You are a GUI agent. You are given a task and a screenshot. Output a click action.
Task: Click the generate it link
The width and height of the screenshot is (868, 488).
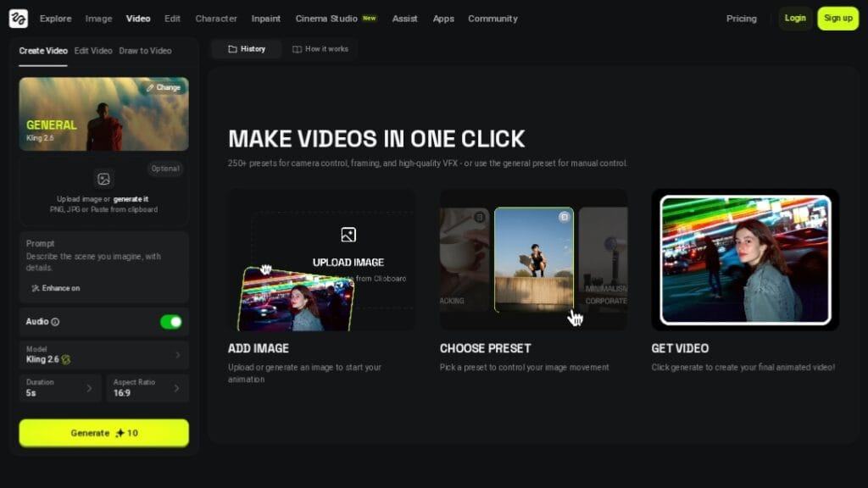132,199
